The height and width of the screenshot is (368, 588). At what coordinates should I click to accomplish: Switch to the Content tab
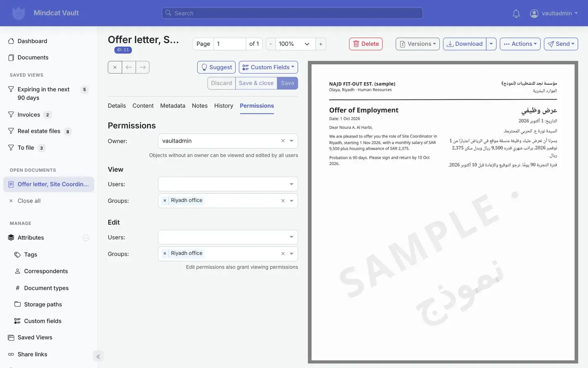pos(143,105)
